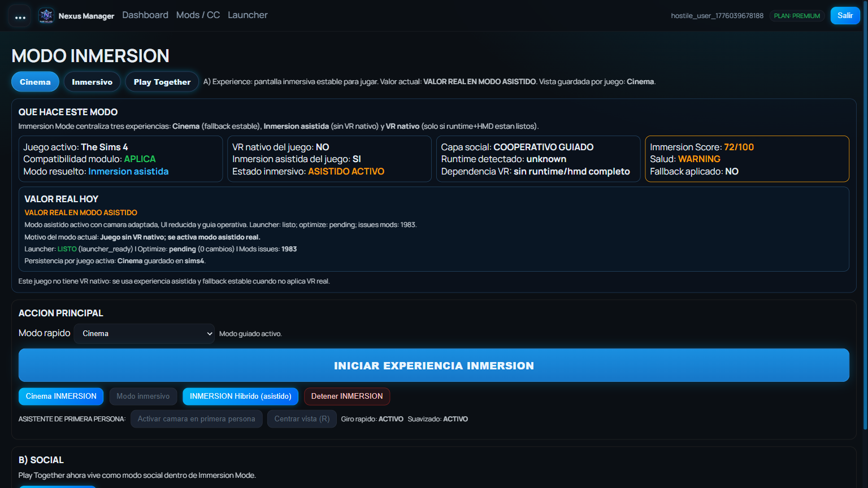
Task: Click Capa social COOPERATIVO GUIADO text
Action: (x=517, y=147)
